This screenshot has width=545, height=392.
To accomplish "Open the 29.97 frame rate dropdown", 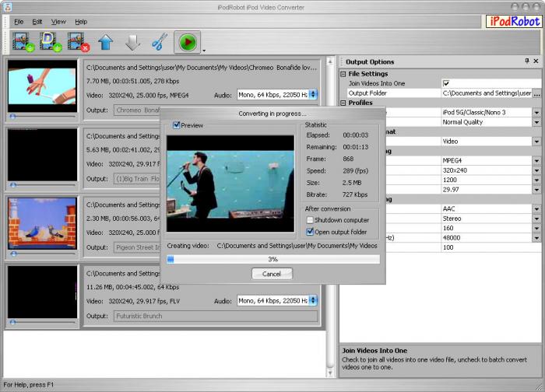I will (x=536, y=190).
